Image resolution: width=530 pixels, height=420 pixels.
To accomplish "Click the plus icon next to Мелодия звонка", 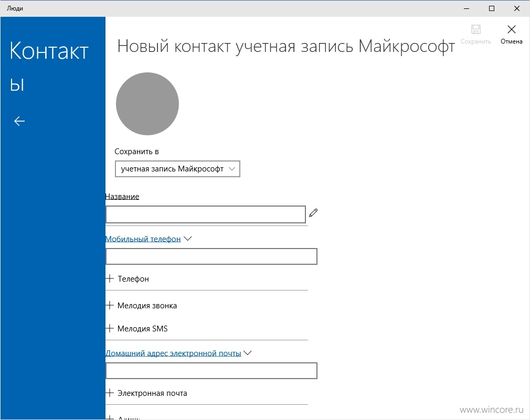I will tap(110, 305).
